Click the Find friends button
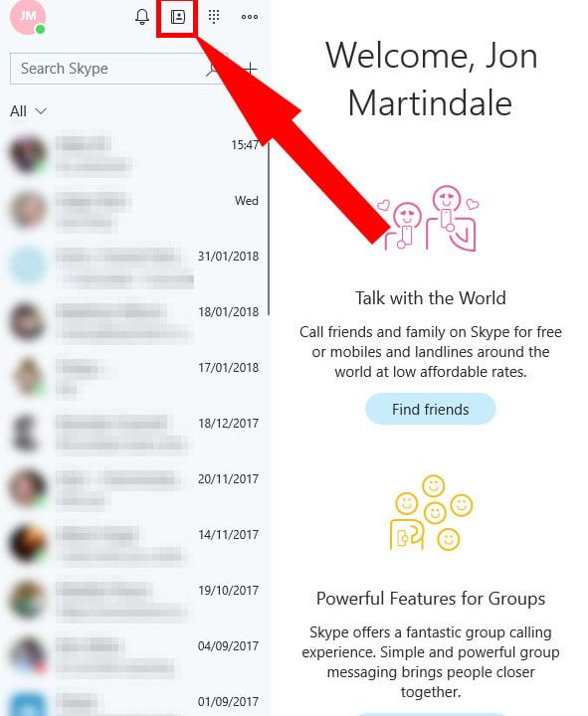588x716 pixels. pyautogui.click(x=431, y=409)
